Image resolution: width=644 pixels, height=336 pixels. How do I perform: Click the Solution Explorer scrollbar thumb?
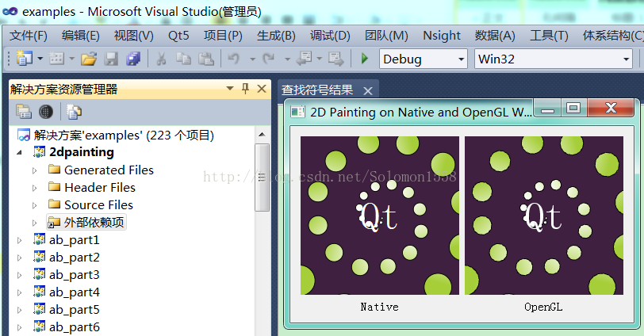(x=262, y=178)
